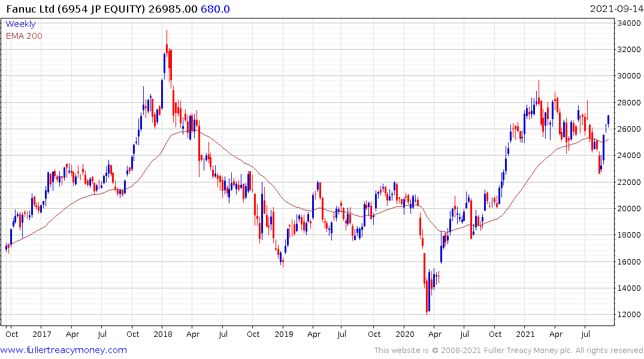Click the 2020 time axis label

404,334
